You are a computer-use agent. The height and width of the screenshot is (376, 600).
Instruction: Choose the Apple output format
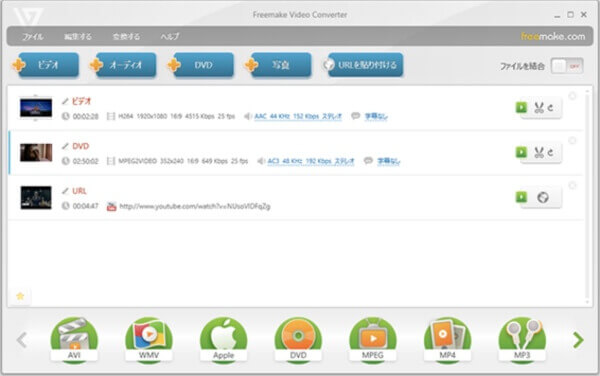pos(223,340)
